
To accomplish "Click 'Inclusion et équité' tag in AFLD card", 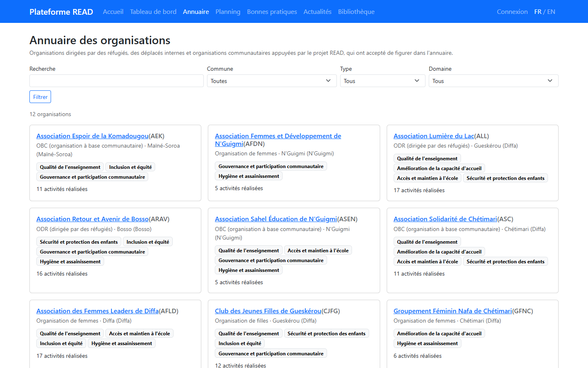I will click(61, 343).
